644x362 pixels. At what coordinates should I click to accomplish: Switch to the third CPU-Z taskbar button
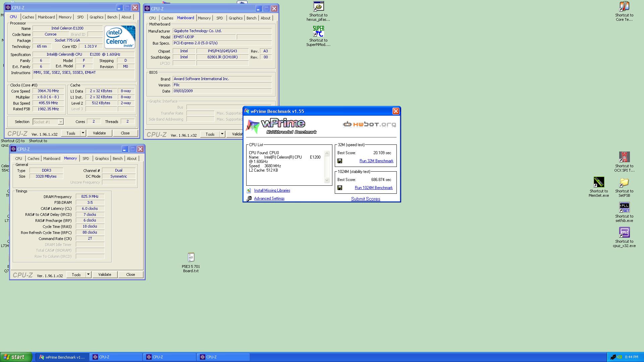coord(223,357)
